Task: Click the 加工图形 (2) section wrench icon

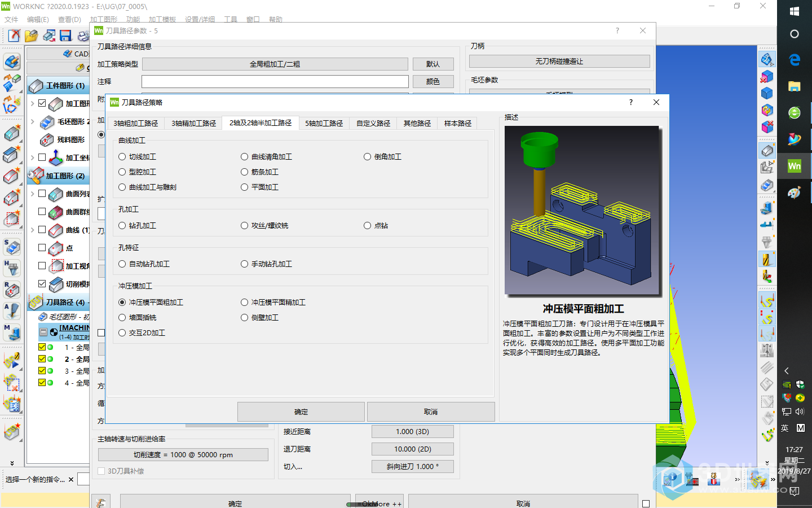Action: coord(35,176)
